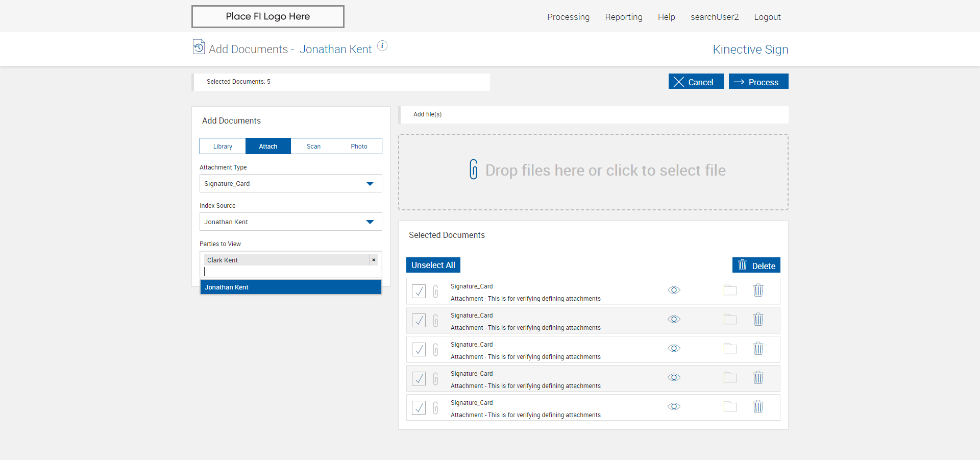The image size is (980, 460).
Task: Click trash icon on second Signature_Card row
Action: click(x=758, y=320)
